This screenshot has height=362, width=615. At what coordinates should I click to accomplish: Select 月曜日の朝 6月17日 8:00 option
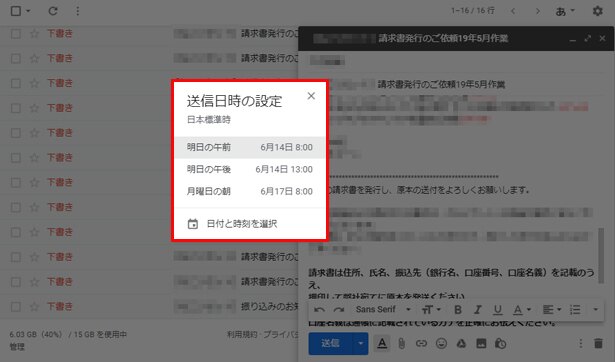tap(249, 191)
